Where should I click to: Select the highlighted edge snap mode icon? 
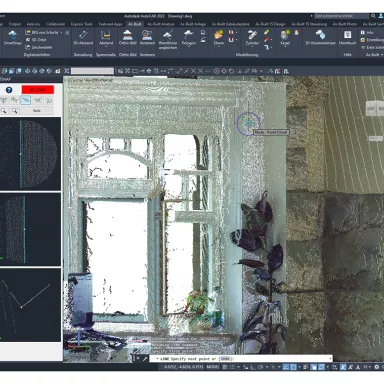tap(26, 100)
